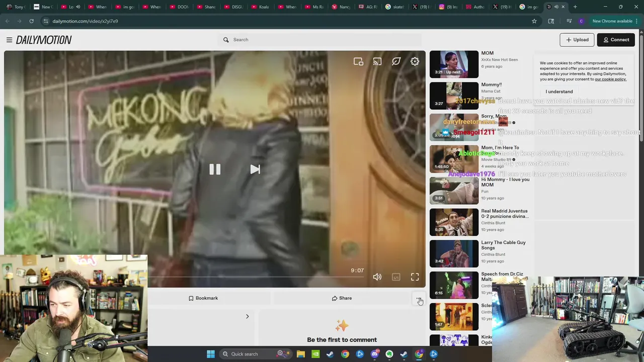Open the player settings gear
The width and height of the screenshot is (644, 362).
(415, 61)
